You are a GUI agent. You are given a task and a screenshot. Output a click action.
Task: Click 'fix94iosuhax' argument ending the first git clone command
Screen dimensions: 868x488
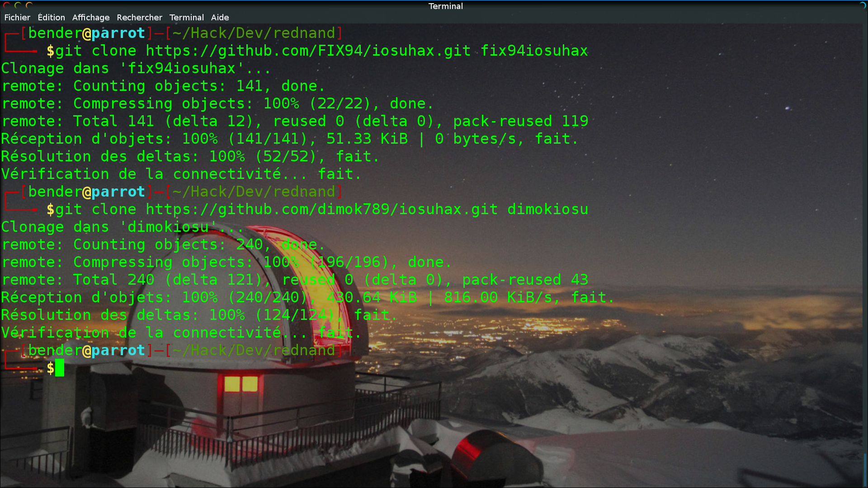point(534,51)
